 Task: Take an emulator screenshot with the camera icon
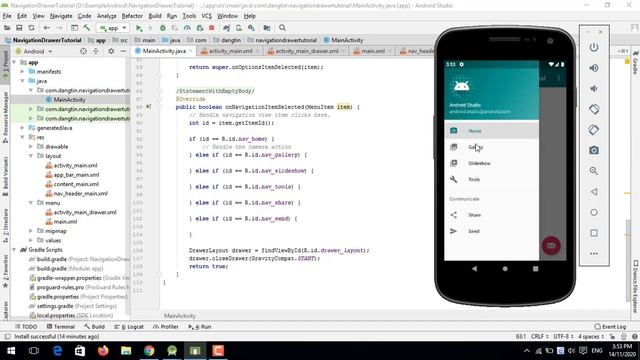[594, 150]
